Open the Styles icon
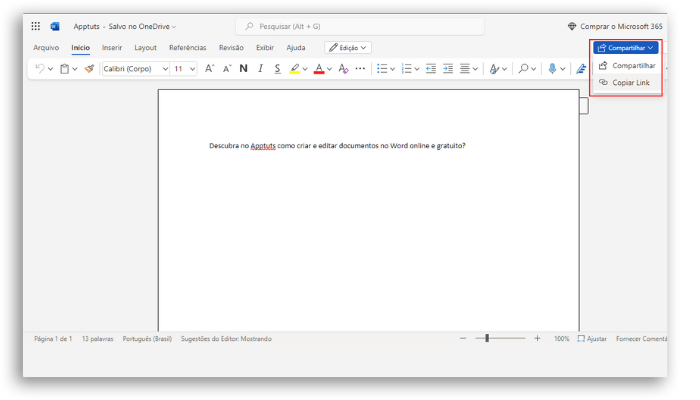The height and width of the screenshot is (400, 700). coord(494,69)
